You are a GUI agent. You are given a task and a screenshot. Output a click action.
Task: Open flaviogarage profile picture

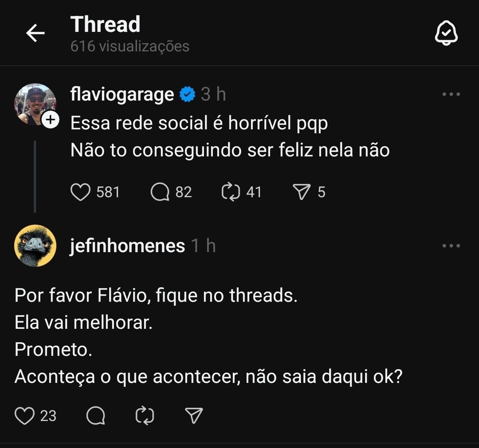tap(35, 104)
